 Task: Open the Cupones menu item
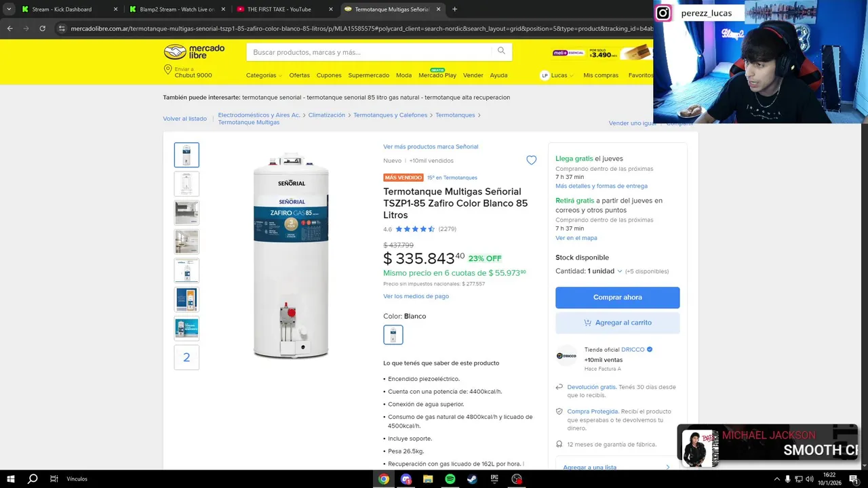329,75
